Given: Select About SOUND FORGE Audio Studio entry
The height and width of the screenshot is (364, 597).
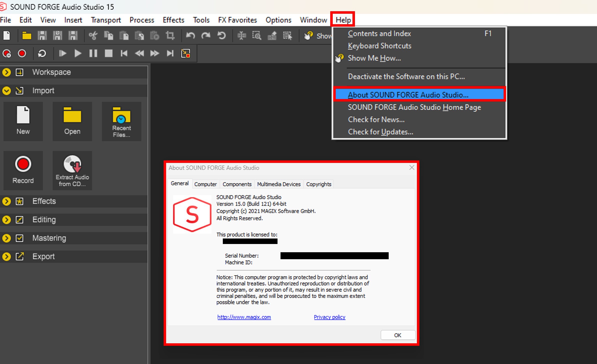Looking at the screenshot, I should tap(419, 95).
